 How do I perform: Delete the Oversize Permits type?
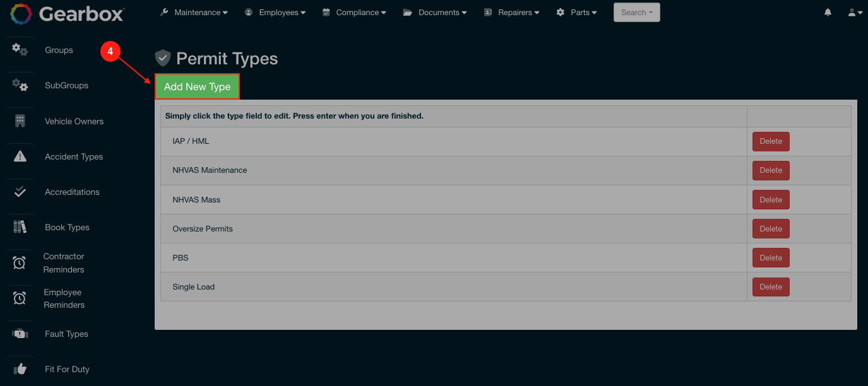[x=770, y=229]
